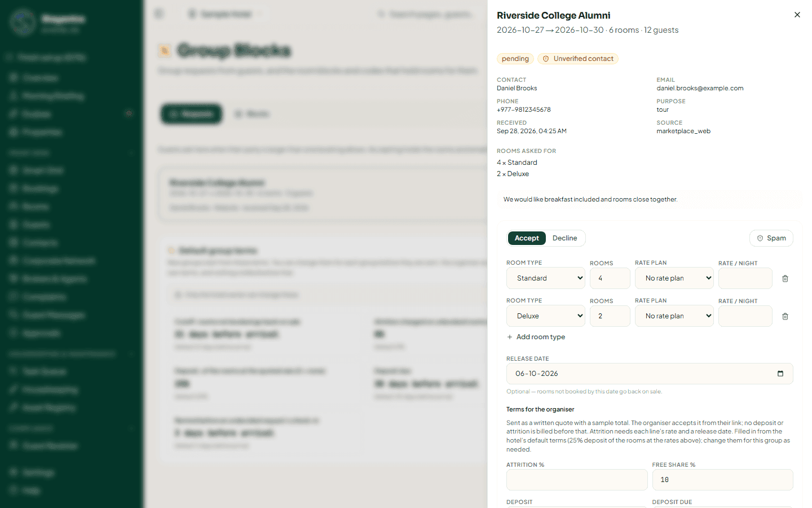This screenshot has height=508, width=812.
Task: Click the phone number +977-9812345678
Action: coord(524,110)
